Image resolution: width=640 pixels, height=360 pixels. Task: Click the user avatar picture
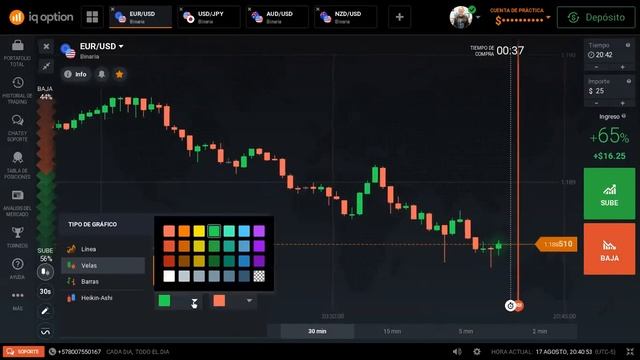click(x=461, y=17)
